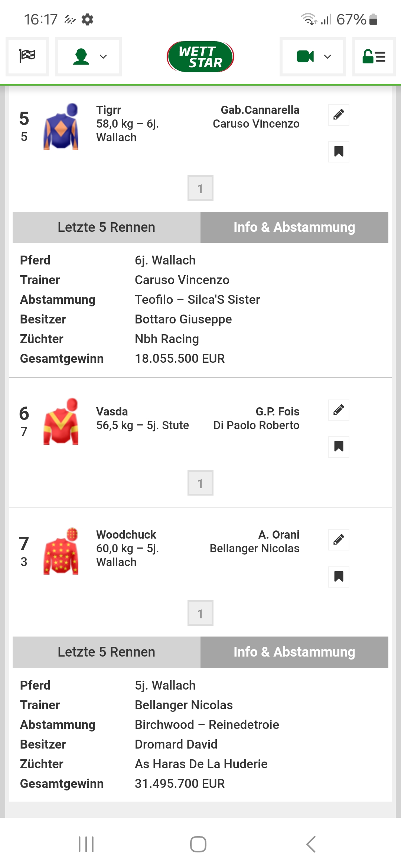Select win bet box 1 for Vasda

click(200, 483)
